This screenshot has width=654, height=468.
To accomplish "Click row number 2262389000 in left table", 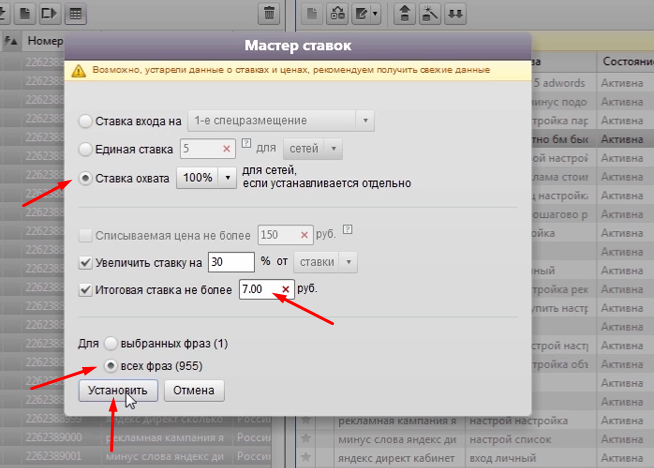I will click(x=54, y=438).
